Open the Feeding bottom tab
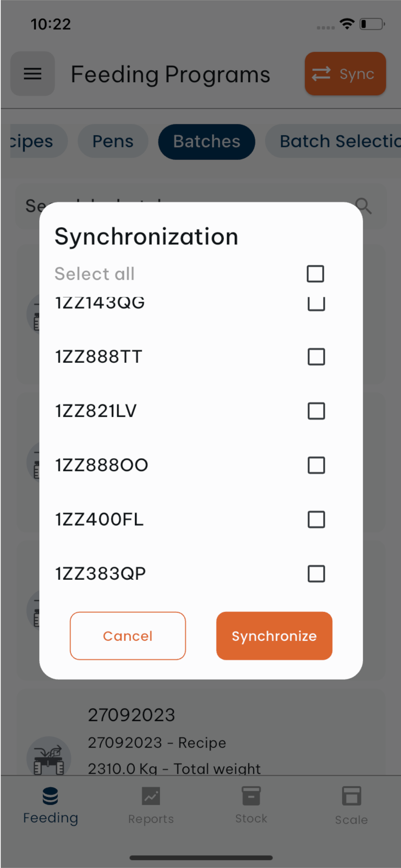Viewport: 401px width, 868px height. point(51,806)
